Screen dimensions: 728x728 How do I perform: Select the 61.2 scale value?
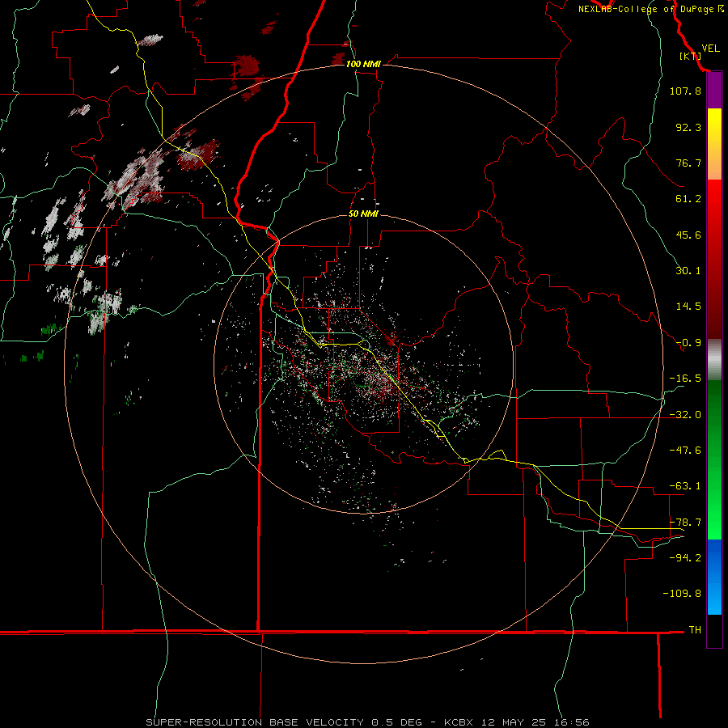pyautogui.click(x=688, y=199)
